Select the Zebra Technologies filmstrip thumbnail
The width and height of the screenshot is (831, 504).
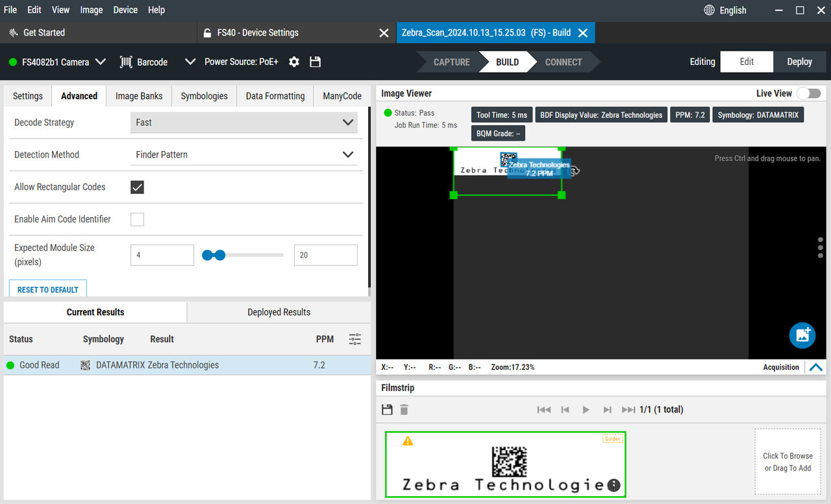click(x=505, y=464)
